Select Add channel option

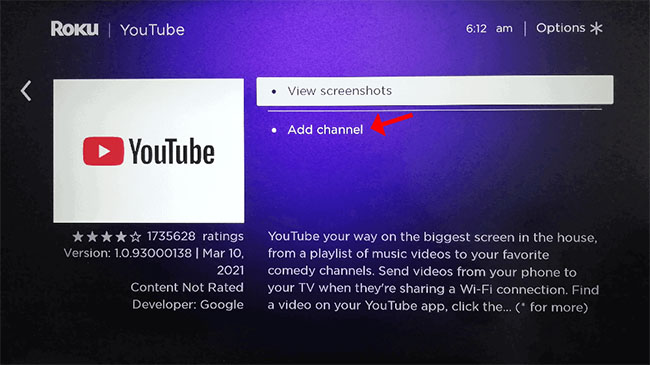pyautogui.click(x=325, y=130)
